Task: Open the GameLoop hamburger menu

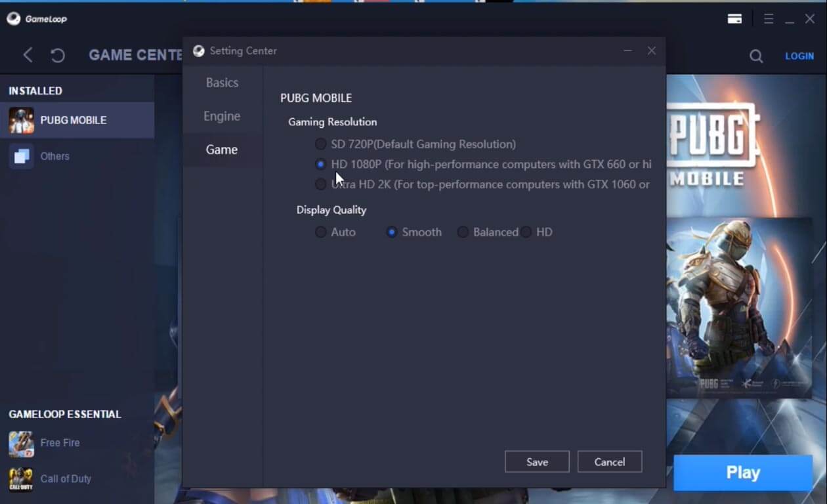Action: point(769,19)
